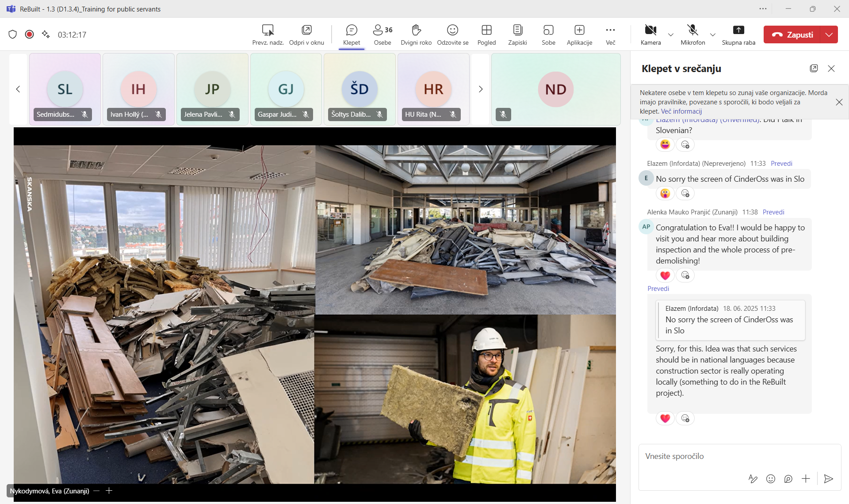Image resolution: width=849 pixels, height=504 pixels.
Task: Add reaction to Congratulation to Eva message
Action: [x=685, y=275]
